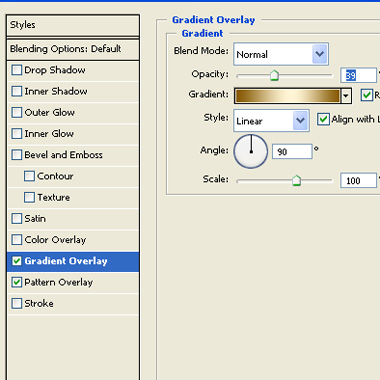Image resolution: width=380 pixels, height=380 pixels.
Task: Open the Satin settings label
Action: coord(35,219)
